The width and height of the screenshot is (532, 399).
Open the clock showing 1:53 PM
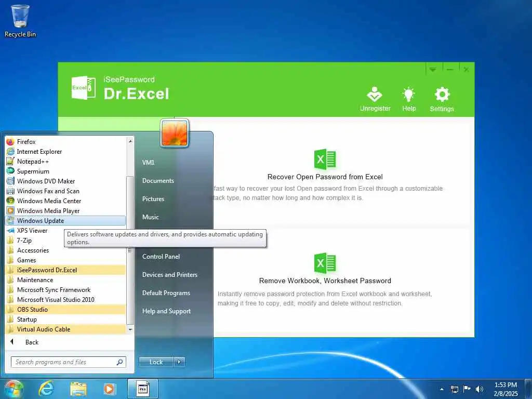pyautogui.click(x=506, y=389)
